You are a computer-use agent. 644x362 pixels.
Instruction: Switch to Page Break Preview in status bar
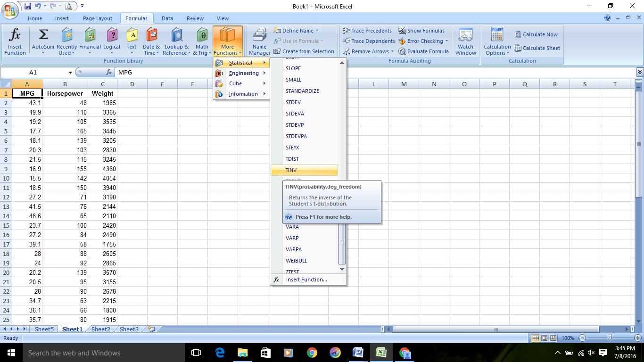coord(553,338)
